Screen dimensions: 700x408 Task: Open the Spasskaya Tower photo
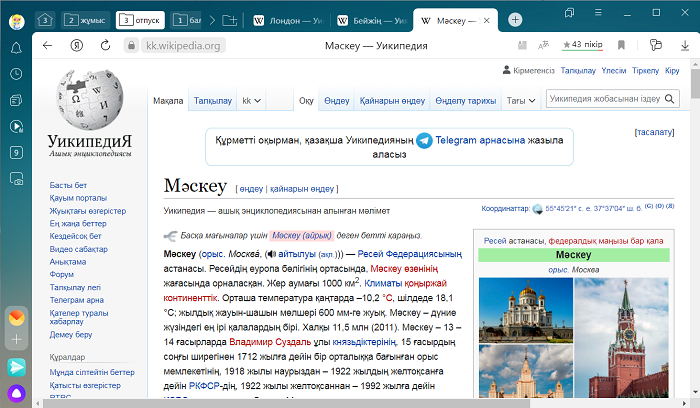(621, 337)
